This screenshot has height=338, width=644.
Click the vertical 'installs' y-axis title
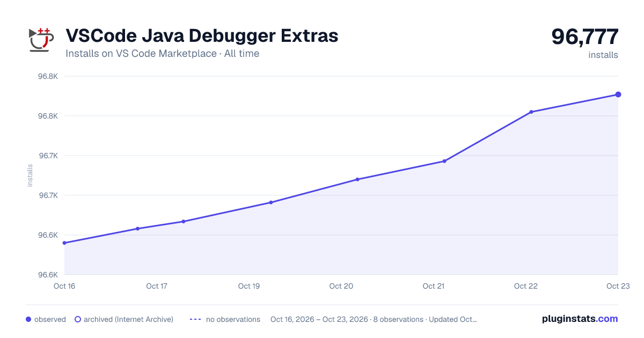click(30, 175)
